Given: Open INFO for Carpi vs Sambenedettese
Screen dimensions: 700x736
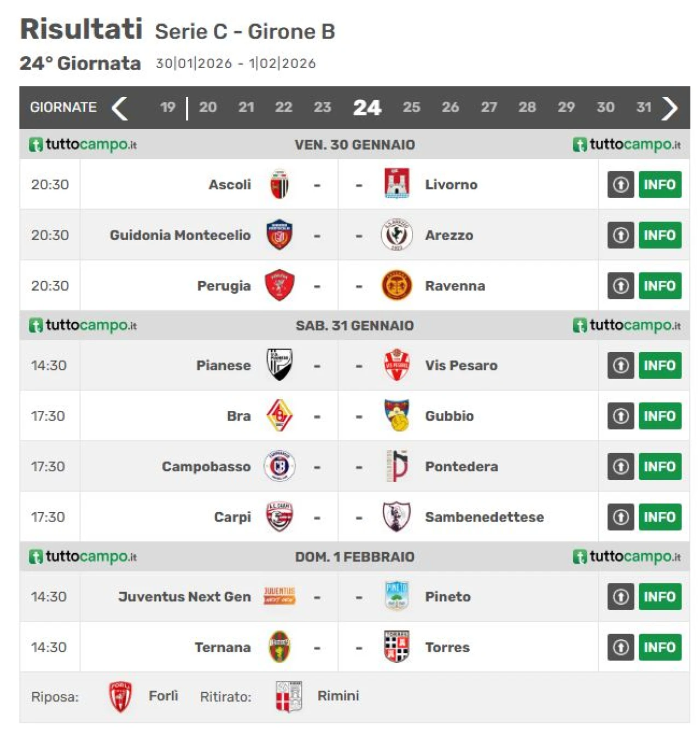Looking at the screenshot, I should 660,517.
